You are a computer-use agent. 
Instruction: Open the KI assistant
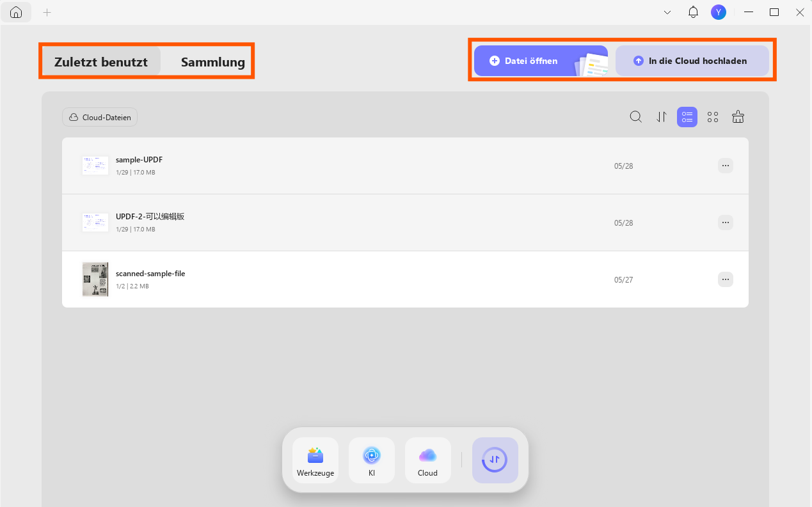(372, 460)
